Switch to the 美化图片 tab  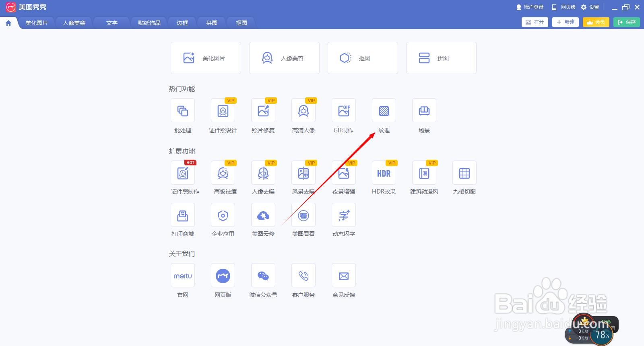[37, 23]
